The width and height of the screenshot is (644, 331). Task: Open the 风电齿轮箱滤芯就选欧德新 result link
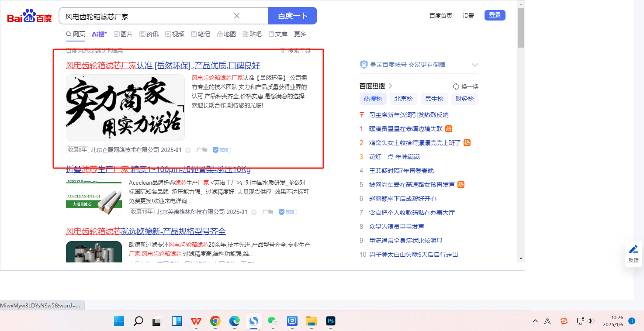[145, 231]
